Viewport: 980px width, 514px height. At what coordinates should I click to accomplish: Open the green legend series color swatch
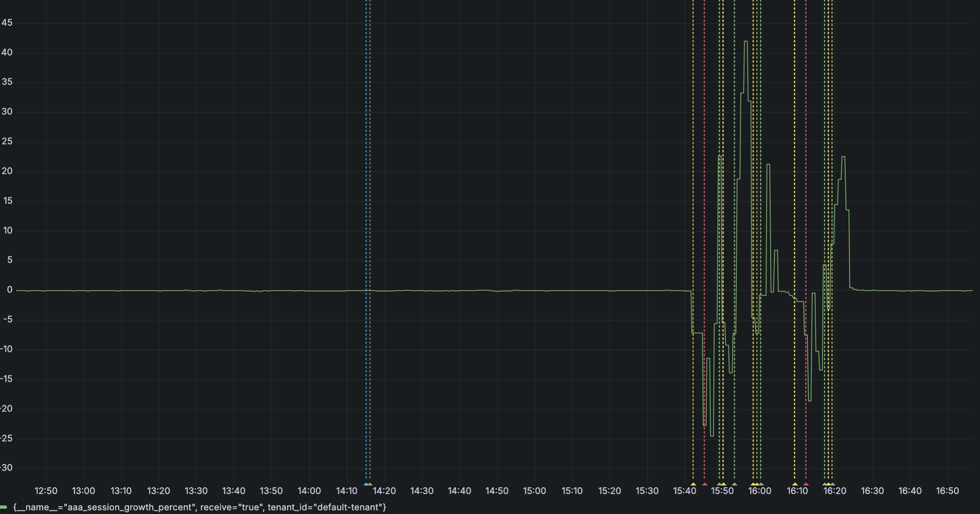[x=4, y=507]
